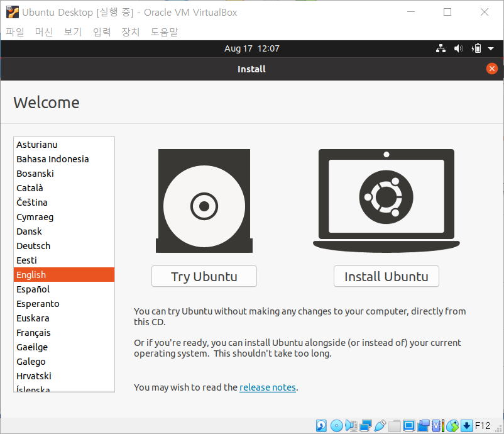This screenshot has width=504, height=434.
Task: Click the Try Ubuntu button
Action: click(204, 276)
